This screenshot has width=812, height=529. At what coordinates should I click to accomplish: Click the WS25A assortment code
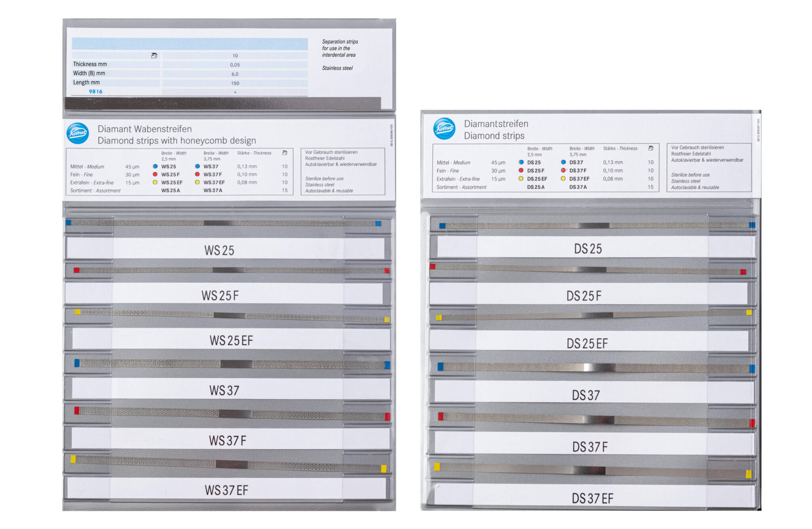tap(170, 191)
